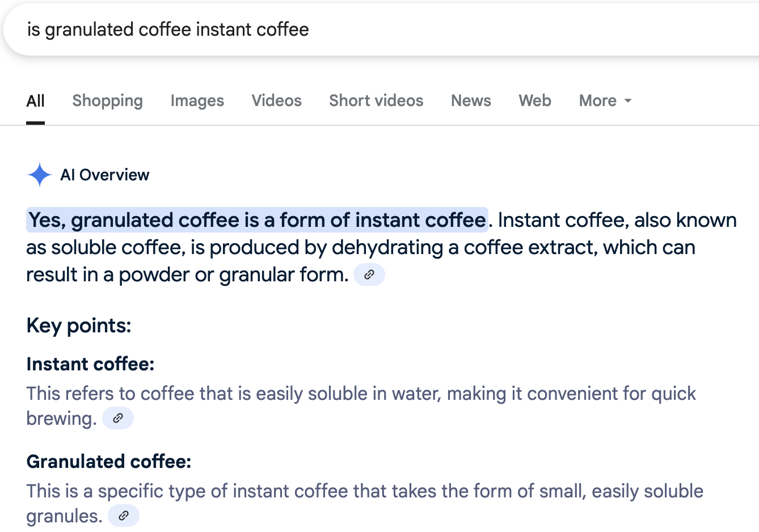
Task: Expand the More search filters dropdown
Action: (x=605, y=101)
